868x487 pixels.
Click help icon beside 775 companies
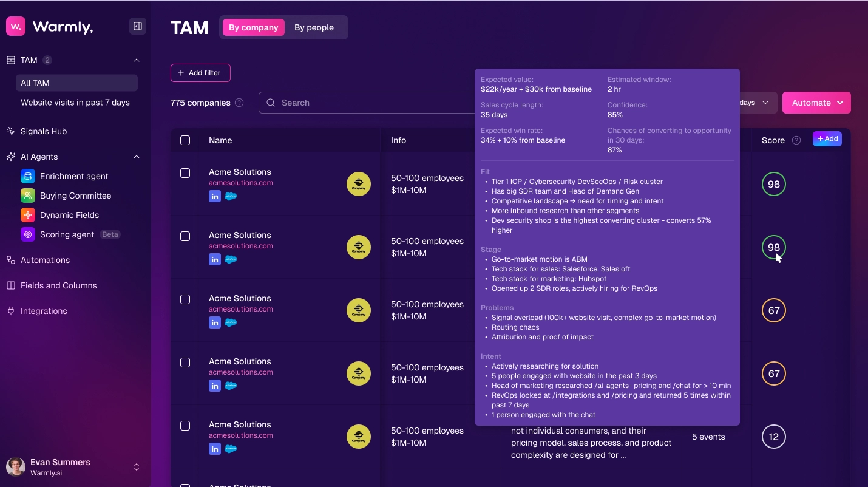pyautogui.click(x=239, y=103)
